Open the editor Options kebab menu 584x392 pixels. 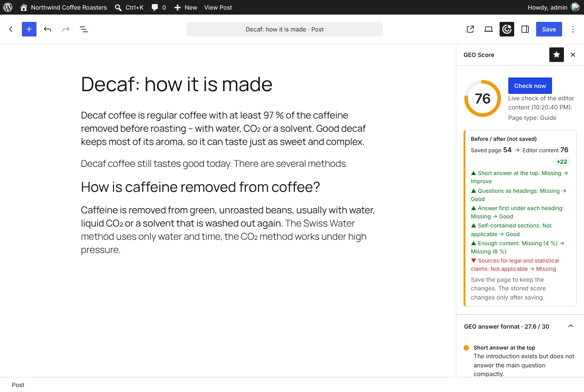(573, 29)
